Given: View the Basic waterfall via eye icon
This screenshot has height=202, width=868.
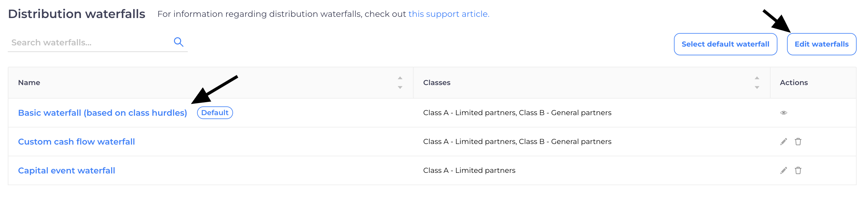Looking at the screenshot, I should [x=783, y=113].
